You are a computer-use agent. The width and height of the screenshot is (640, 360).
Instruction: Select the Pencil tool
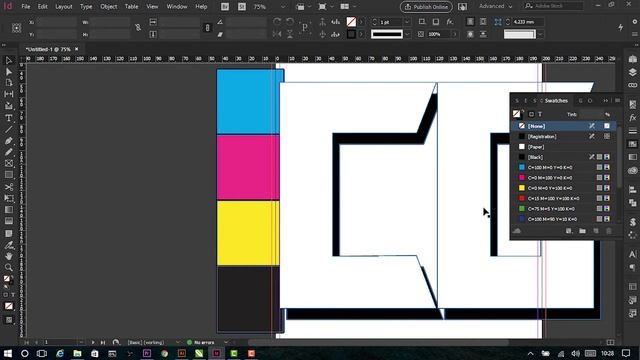[x=9, y=152]
